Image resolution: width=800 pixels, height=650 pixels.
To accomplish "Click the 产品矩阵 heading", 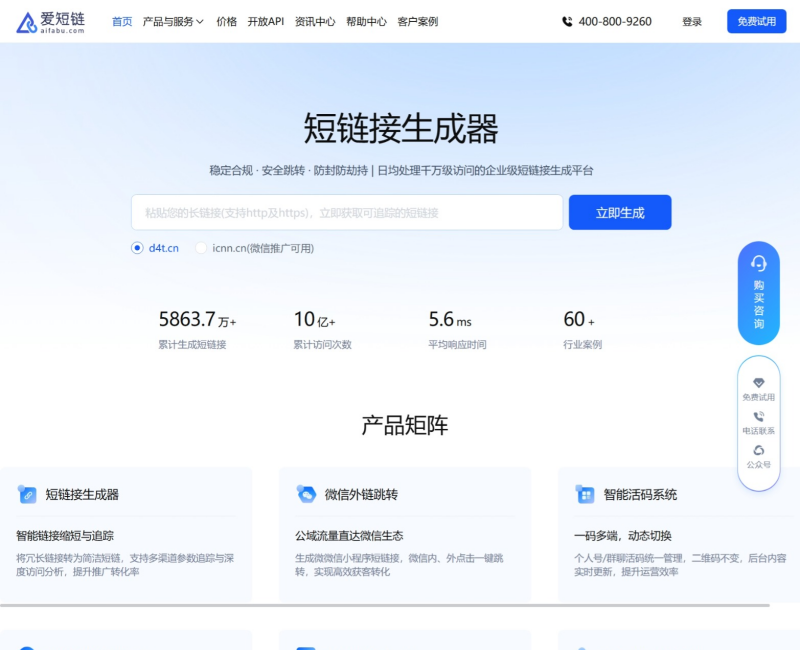I will point(405,426).
